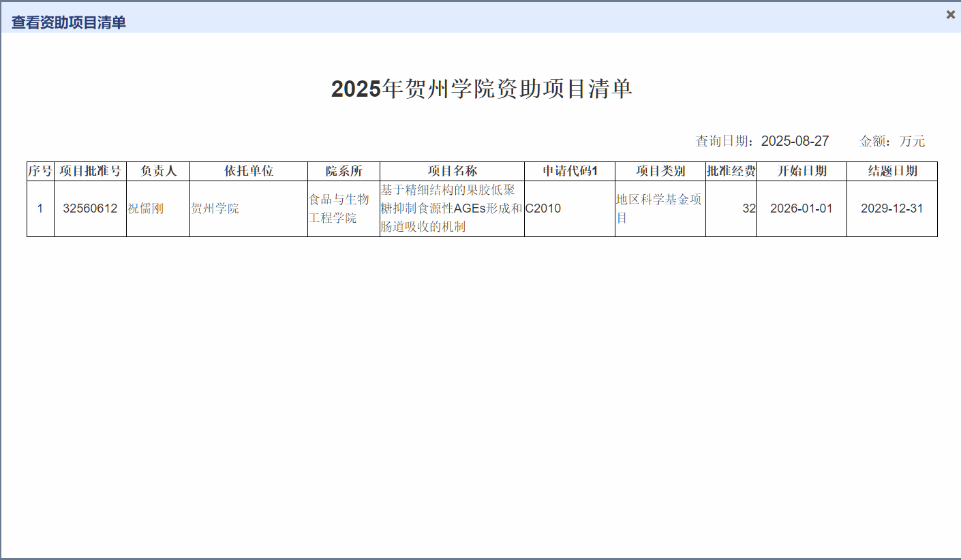Select serial number 1 cell

tap(40, 208)
